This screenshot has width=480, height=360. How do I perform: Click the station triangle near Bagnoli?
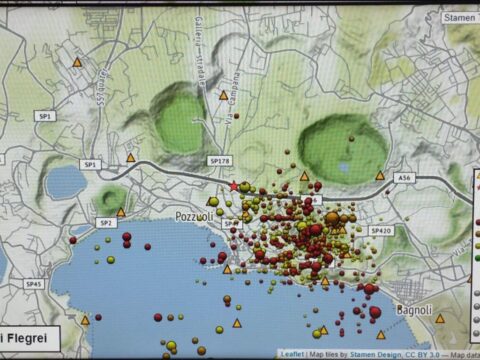coord(440,319)
